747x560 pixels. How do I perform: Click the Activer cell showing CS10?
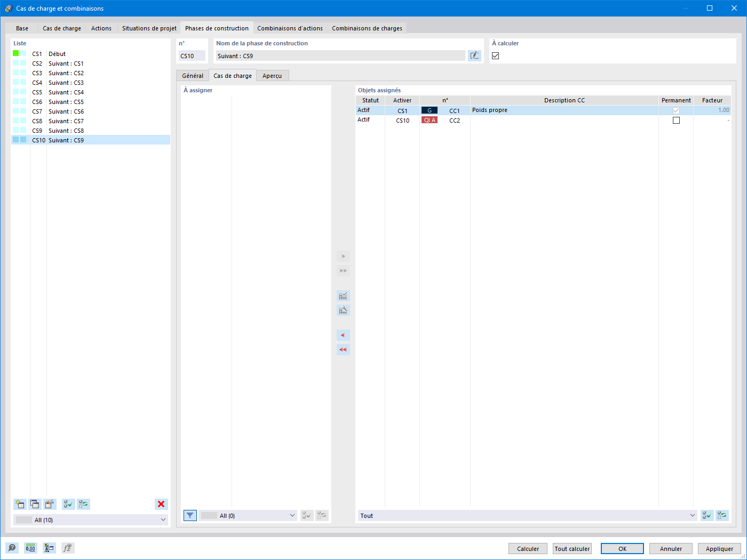402,121
